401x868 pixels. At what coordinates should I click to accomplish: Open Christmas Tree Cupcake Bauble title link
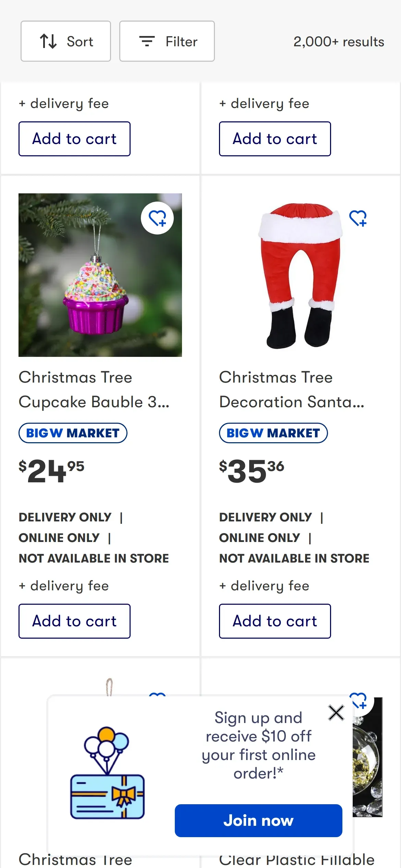[x=94, y=389]
